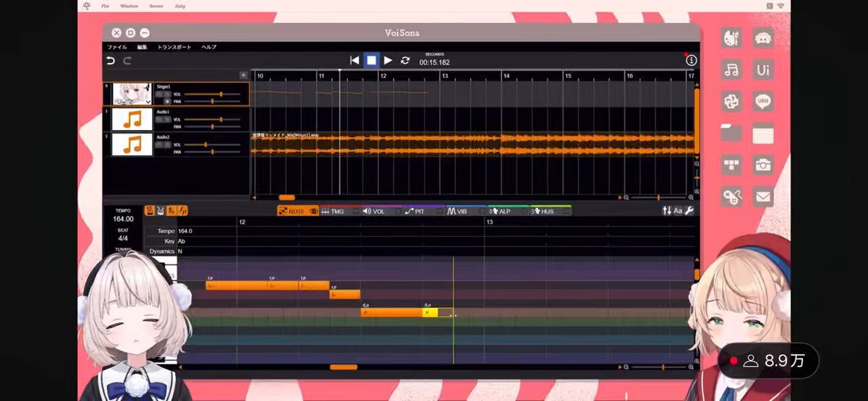
Task: Mute the Audio2 track
Action: pyautogui.click(x=159, y=145)
